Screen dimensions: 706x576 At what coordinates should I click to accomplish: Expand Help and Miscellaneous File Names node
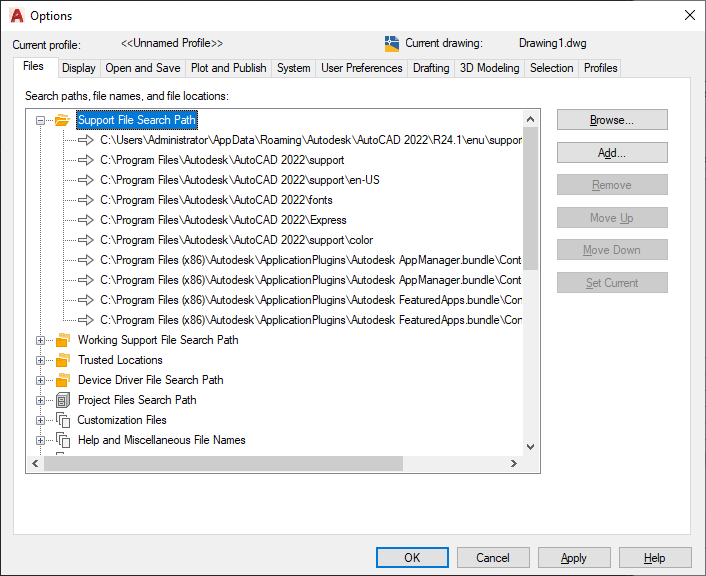41,440
